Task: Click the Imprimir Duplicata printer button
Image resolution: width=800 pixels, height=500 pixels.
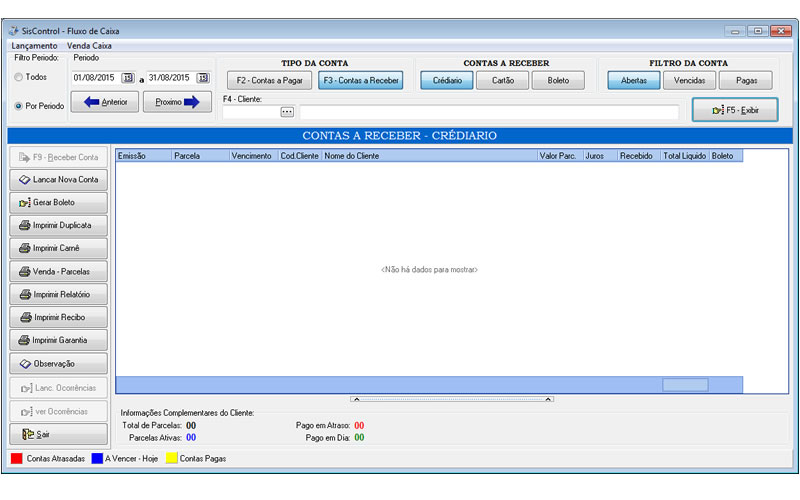Action: (x=58, y=225)
